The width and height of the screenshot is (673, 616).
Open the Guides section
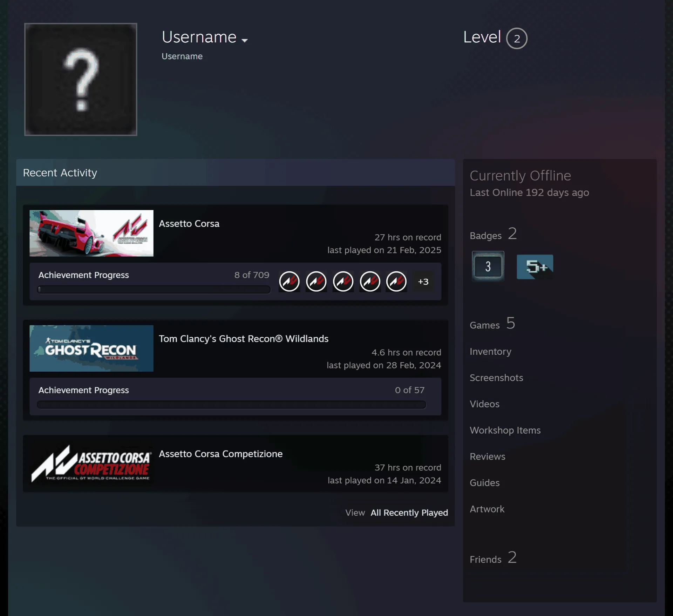(484, 483)
